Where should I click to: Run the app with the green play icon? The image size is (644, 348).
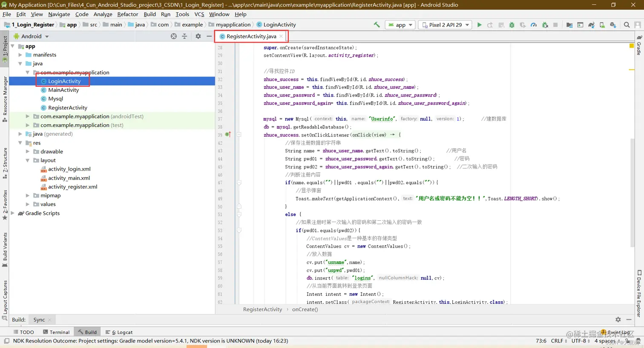479,25
